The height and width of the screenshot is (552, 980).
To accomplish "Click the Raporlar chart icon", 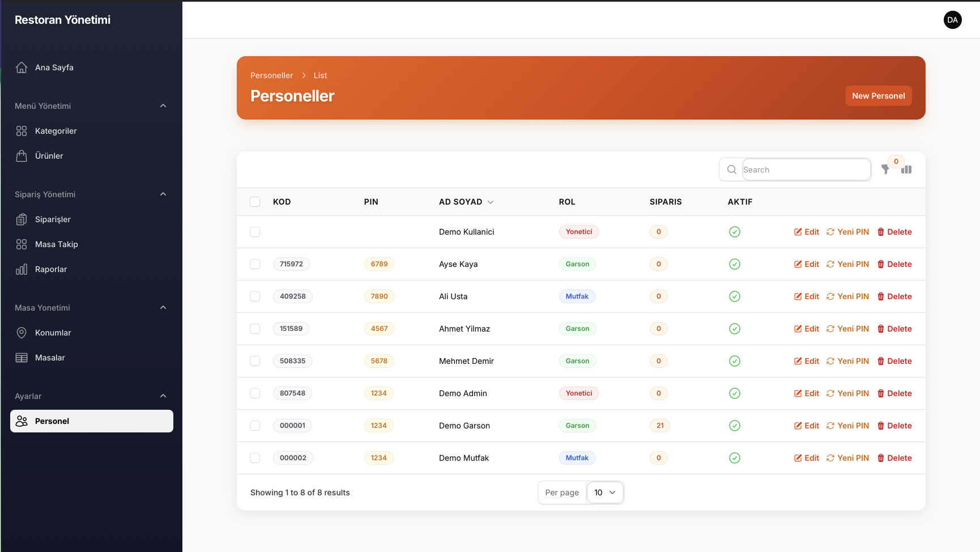I will point(22,269).
